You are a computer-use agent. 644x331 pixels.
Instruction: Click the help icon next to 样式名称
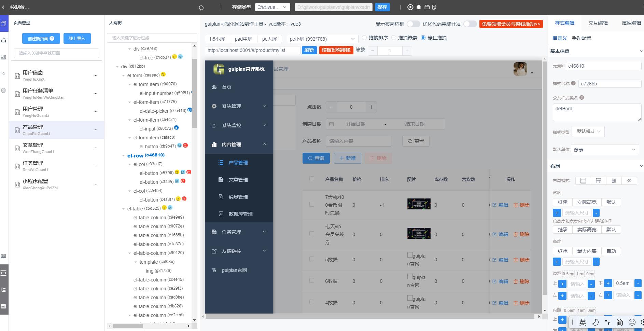573,83
